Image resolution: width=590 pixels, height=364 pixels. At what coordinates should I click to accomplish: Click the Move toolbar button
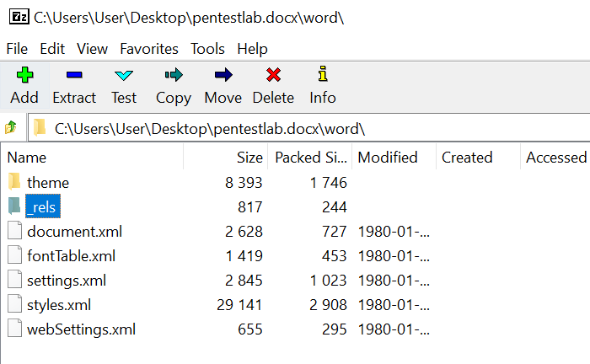point(223,86)
